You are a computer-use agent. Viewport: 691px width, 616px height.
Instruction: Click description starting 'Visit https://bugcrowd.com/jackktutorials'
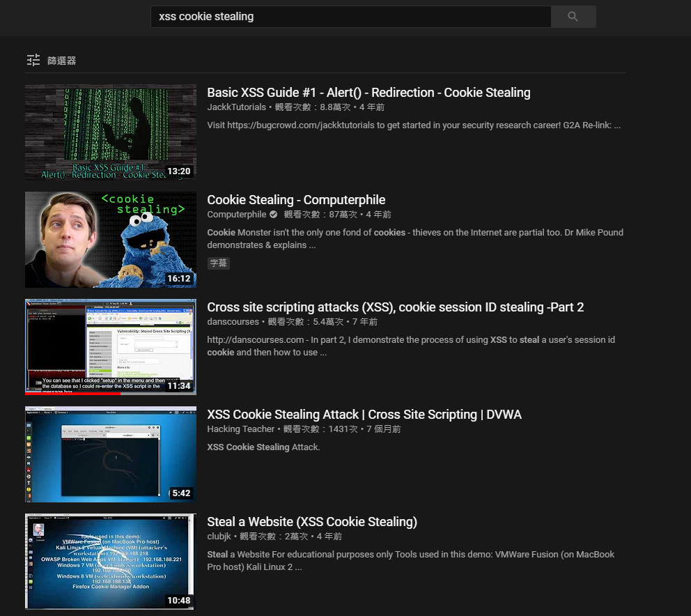coord(414,125)
